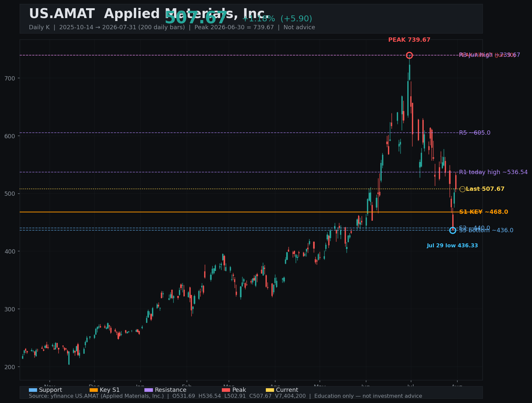532x403 pixels.
Task: Click the "Resistance" legend label
Action: (171, 390)
